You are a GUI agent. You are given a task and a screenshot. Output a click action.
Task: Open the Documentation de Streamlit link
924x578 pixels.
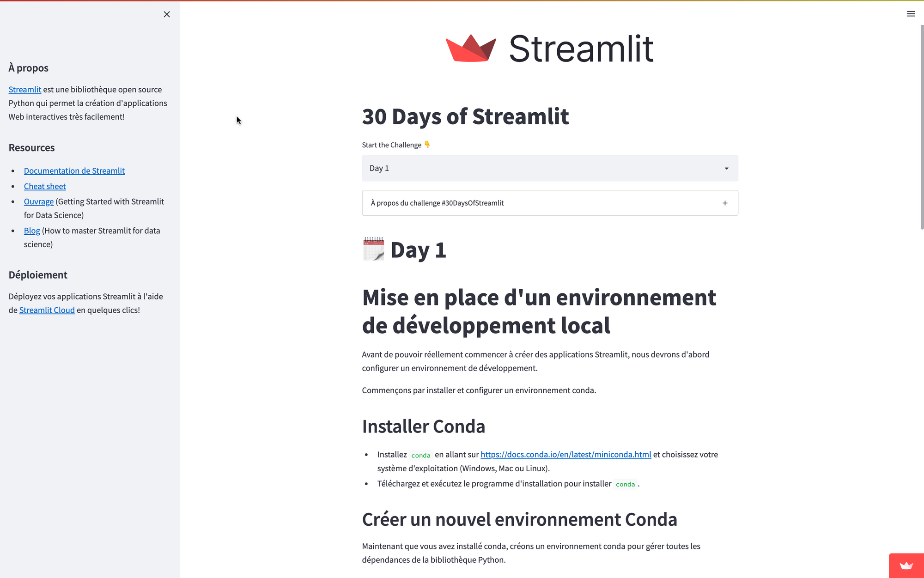point(74,171)
